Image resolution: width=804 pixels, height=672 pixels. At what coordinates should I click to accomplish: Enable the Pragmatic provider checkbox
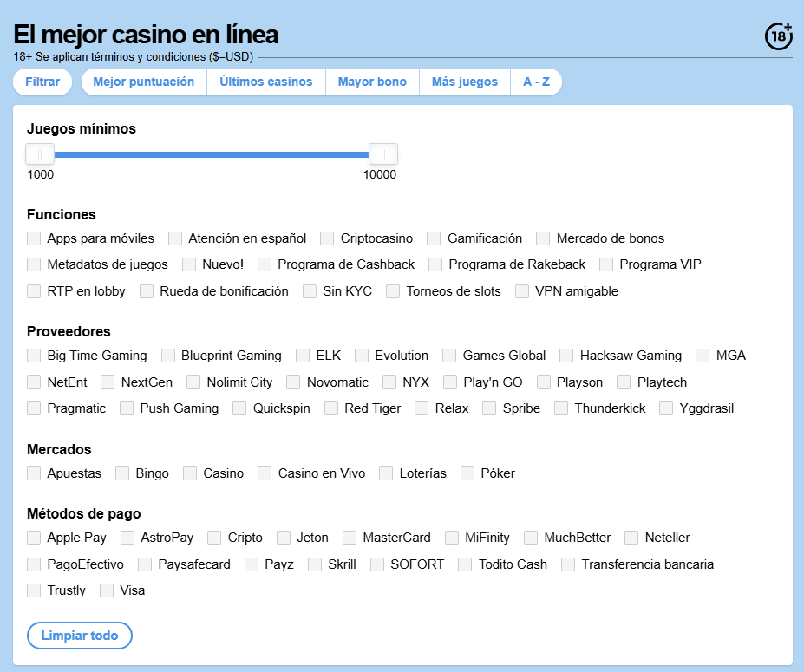[x=34, y=408]
